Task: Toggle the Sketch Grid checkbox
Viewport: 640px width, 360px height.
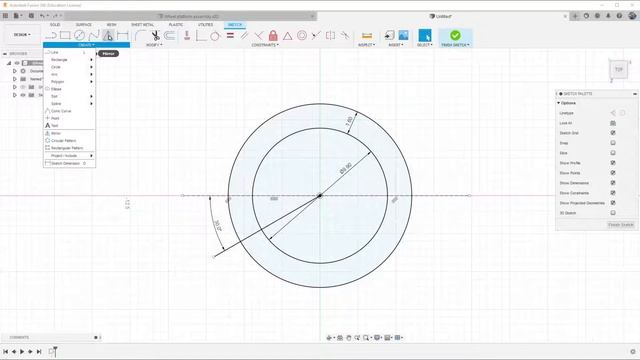Action: [613, 133]
